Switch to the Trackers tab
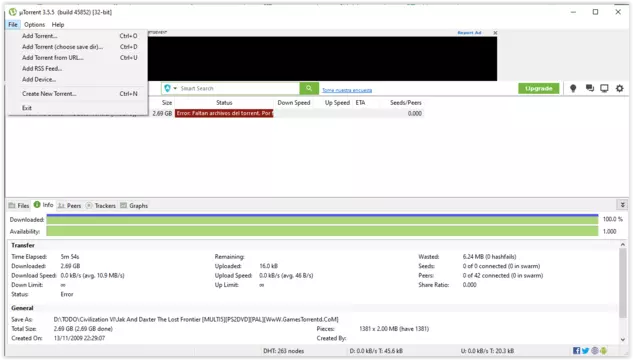633x360 pixels. [x=101, y=205]
